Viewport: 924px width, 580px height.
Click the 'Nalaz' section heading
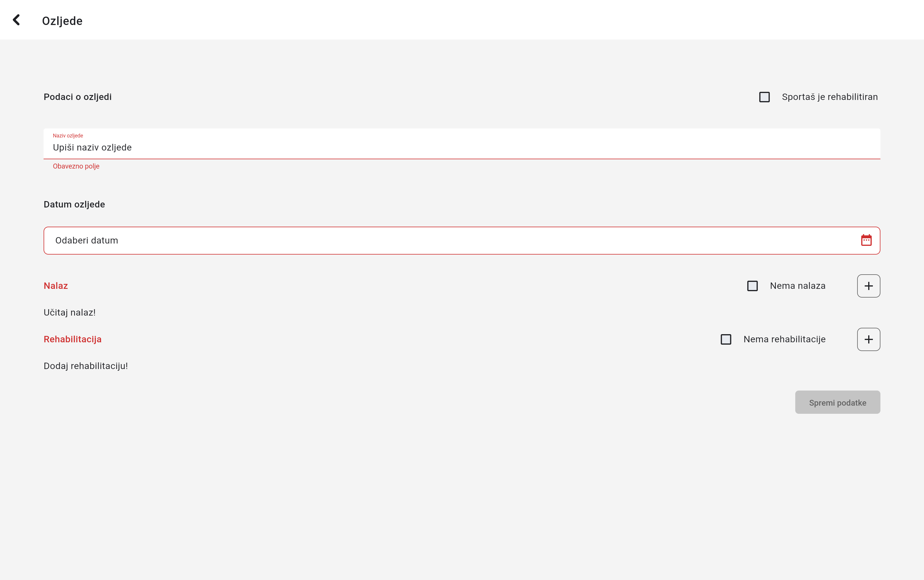tap(55, 286)
